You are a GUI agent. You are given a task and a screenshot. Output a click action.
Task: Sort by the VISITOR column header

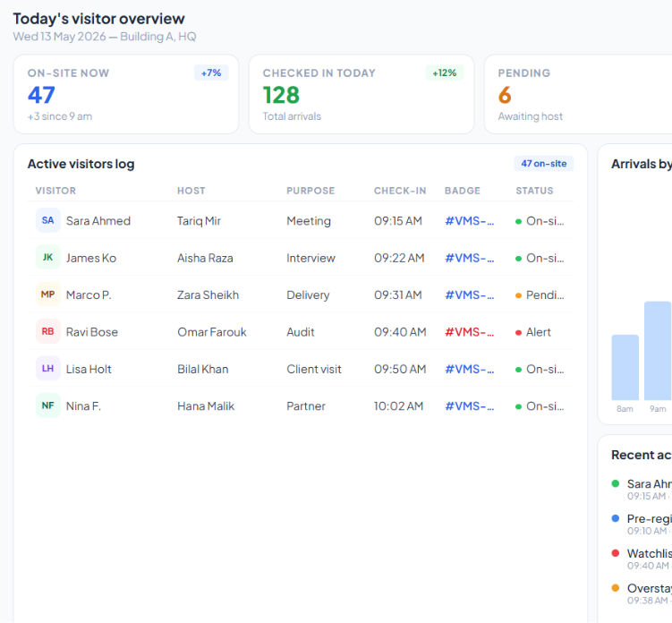pyautogui.click(x=55, y=191)
